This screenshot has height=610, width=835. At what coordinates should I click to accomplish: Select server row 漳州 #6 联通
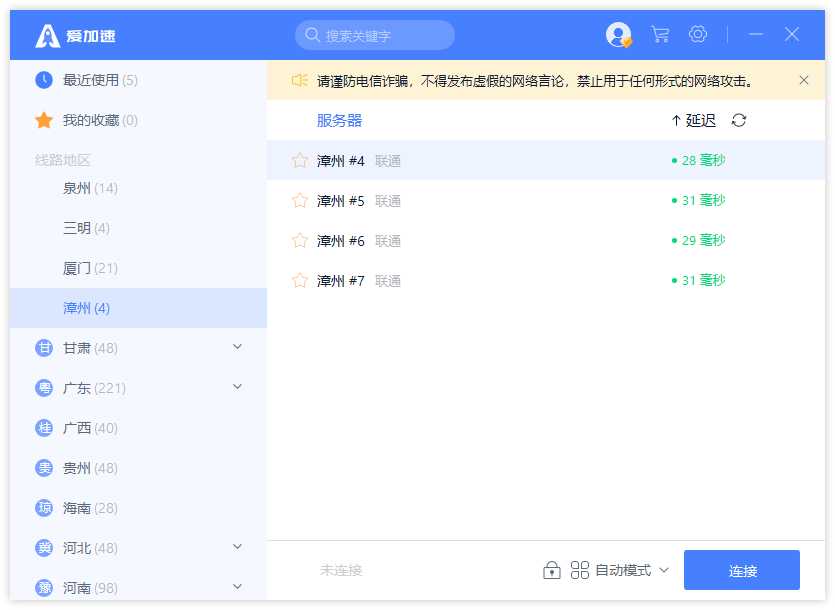pos(546,240)
